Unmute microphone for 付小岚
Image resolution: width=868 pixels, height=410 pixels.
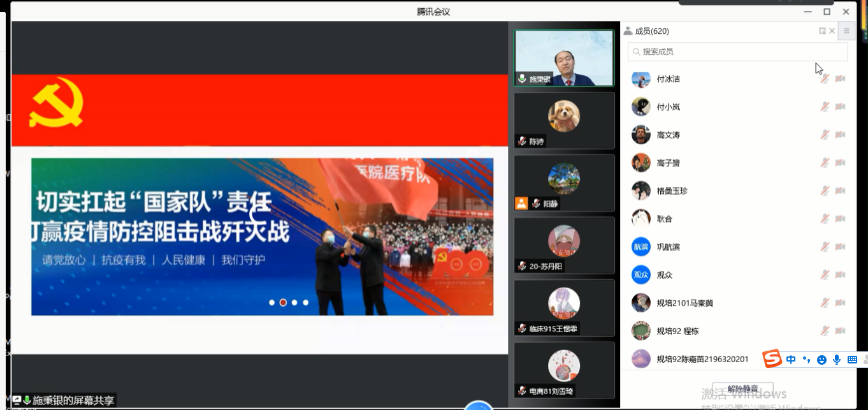pyautogui.click(x=825, y=106)
